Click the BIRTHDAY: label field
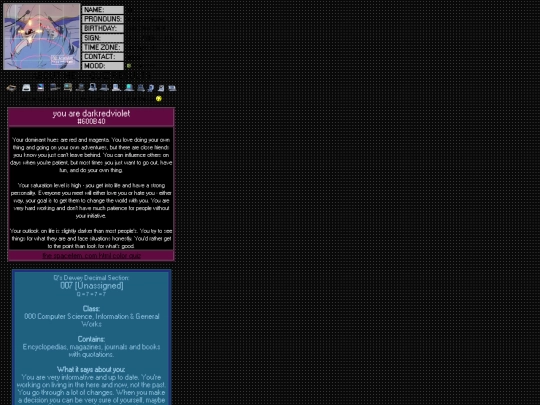540x405 pixels. coord(103,28)
